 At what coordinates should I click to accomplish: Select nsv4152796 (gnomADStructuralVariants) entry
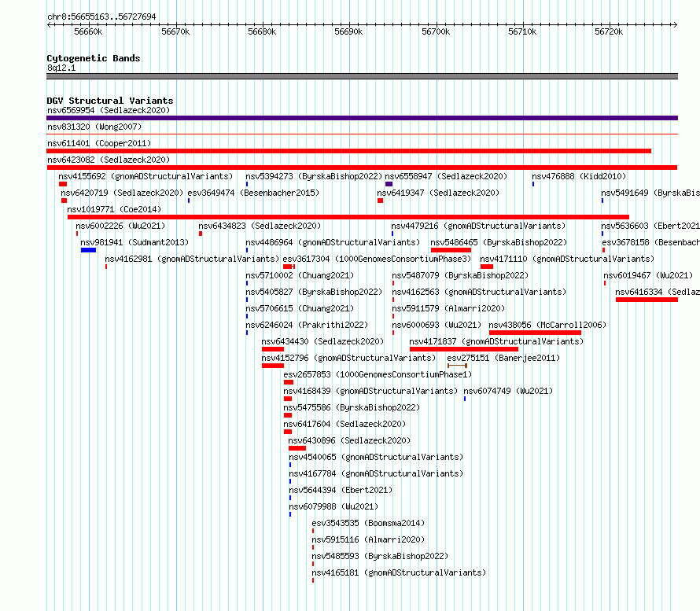pos(348,358)
